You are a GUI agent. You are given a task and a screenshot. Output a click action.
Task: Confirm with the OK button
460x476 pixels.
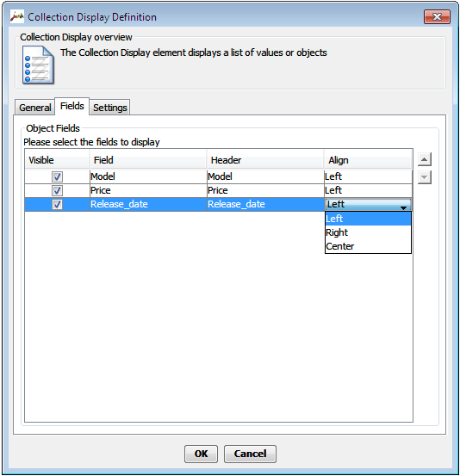[201, 454]
